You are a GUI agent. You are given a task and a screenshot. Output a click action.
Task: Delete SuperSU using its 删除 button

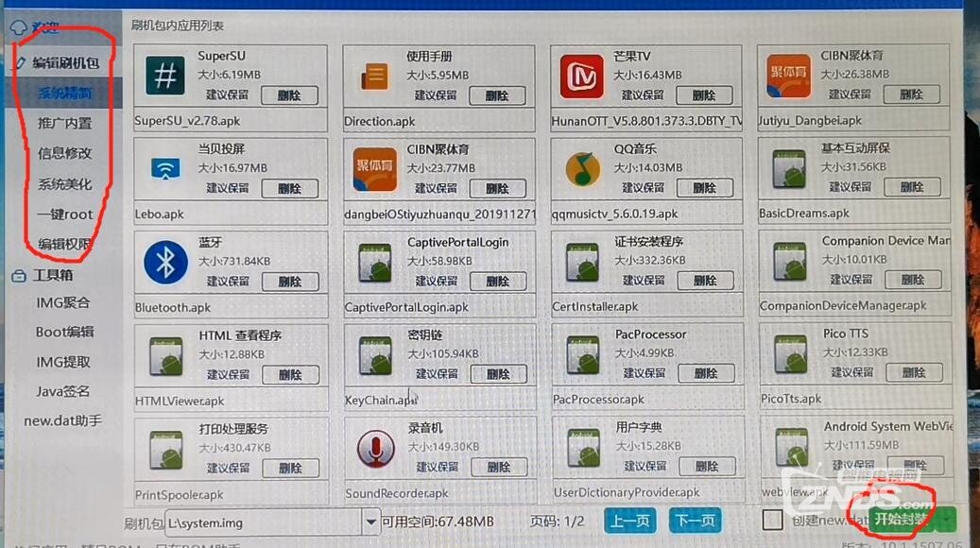289,95
